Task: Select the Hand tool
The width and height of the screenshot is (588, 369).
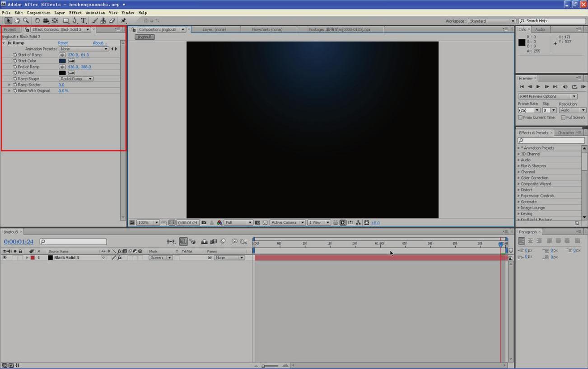Action: tap(17, 20)
